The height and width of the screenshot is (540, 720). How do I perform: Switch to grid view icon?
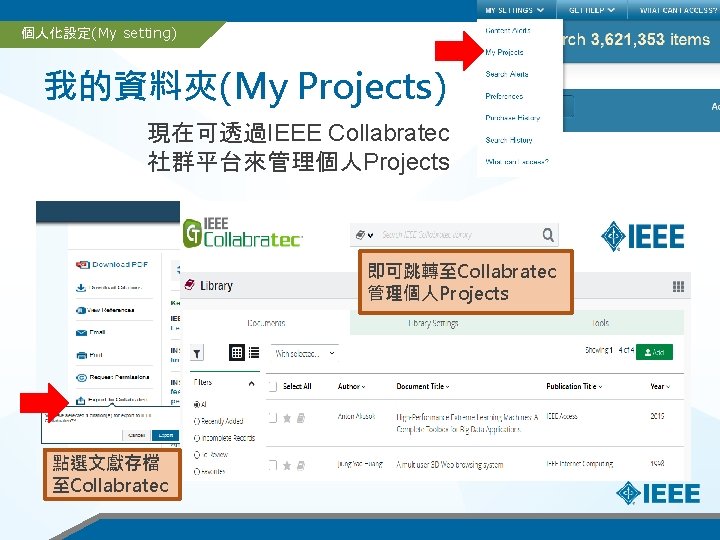(236, 353)
